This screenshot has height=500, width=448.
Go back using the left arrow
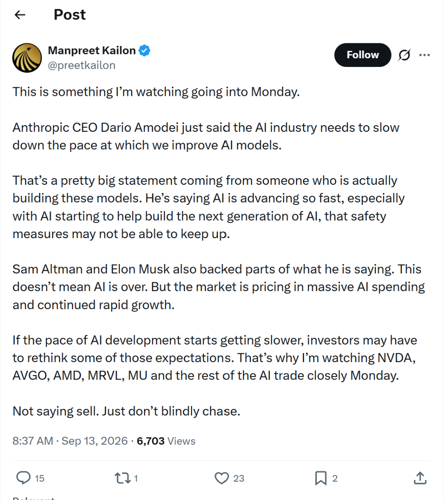(x=20, y=15)
